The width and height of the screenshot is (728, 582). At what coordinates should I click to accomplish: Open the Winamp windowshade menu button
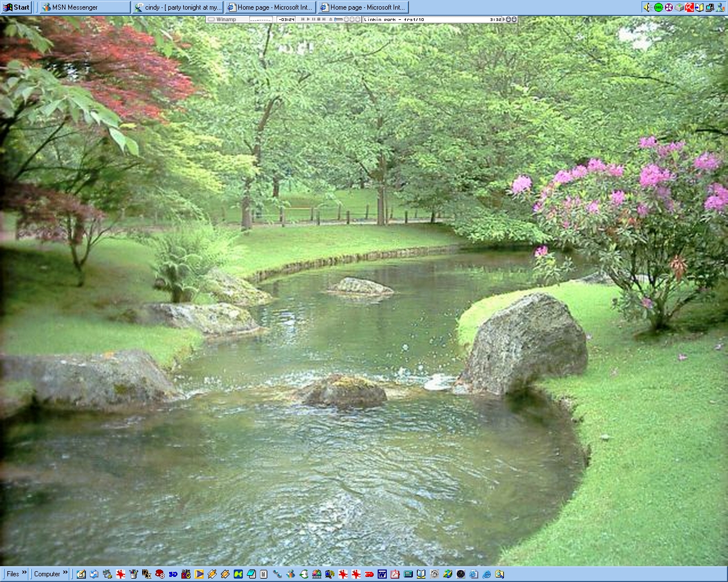[211, 19]
